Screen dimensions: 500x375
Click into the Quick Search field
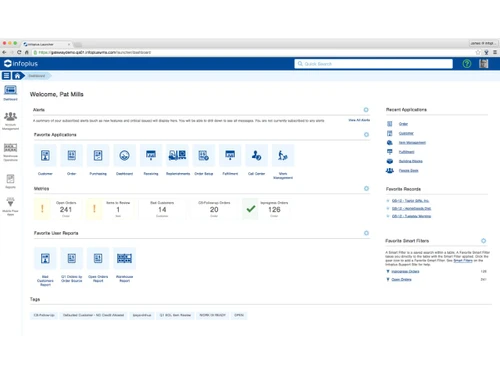coord(373,64)
